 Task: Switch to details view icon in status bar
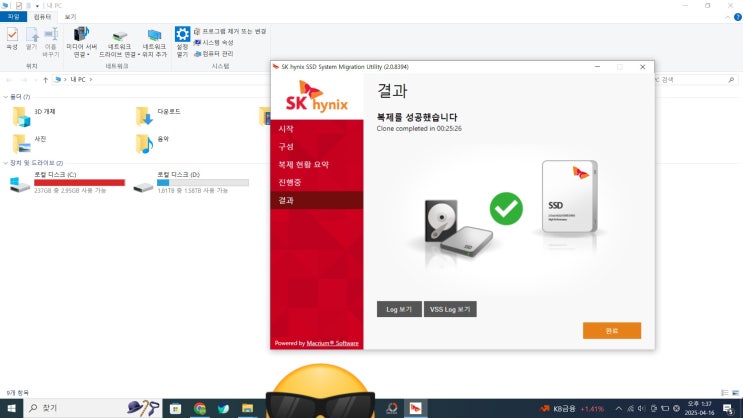tap(725, 392)
